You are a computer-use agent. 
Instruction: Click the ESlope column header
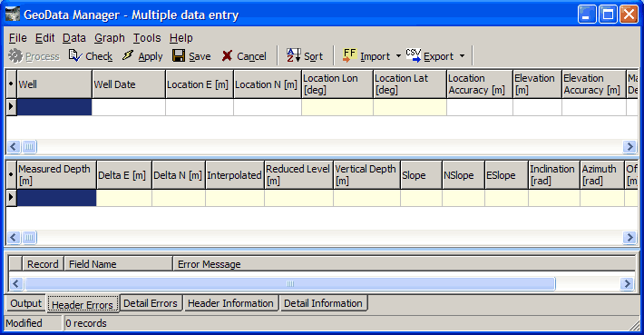pos(506,174)
